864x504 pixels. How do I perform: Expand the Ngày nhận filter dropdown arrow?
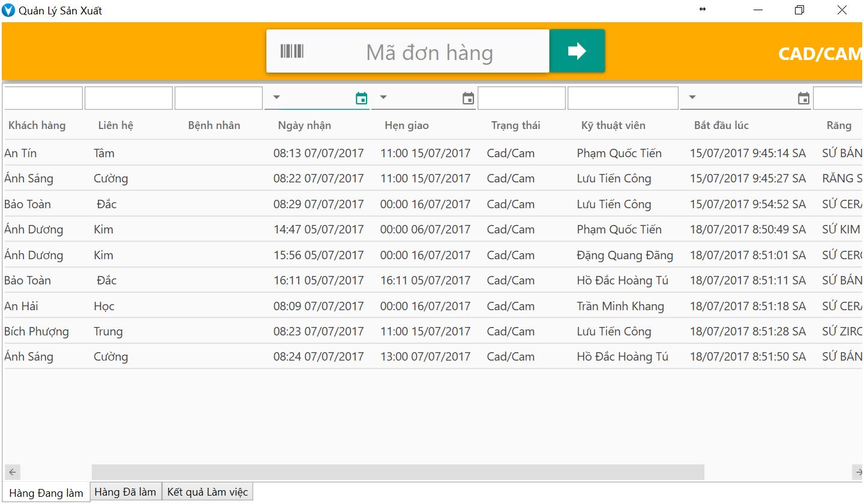point(277,97)
